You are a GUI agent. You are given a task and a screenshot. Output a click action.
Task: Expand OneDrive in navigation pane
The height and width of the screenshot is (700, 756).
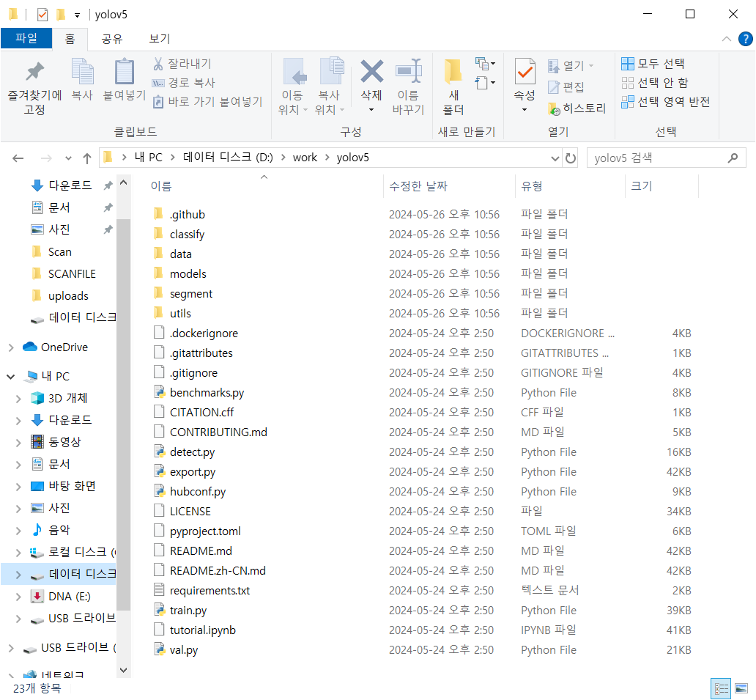pos(11,347)
